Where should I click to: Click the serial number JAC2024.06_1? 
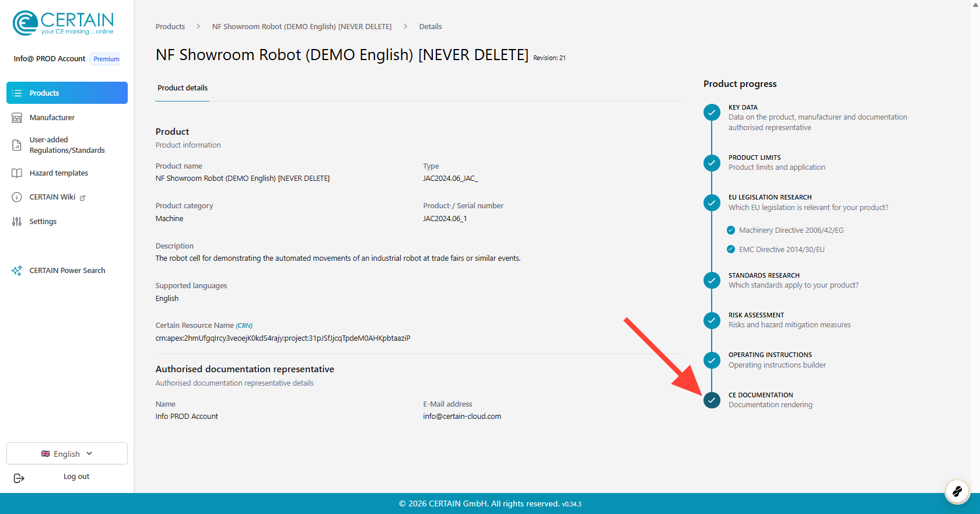pos(445,219)
